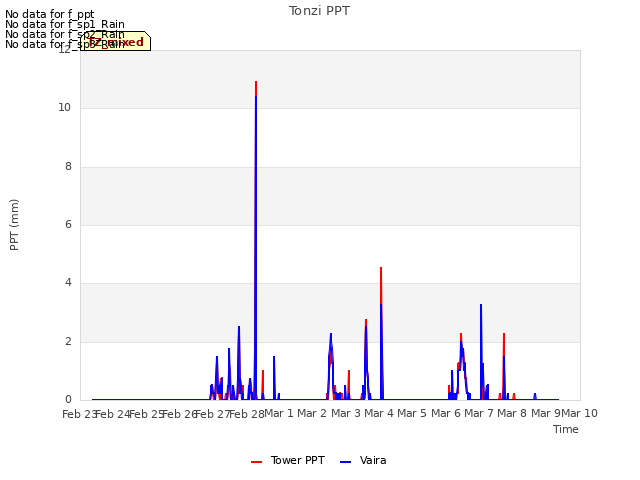Click the 'No data for f_ppt' message

click(49, 14)
